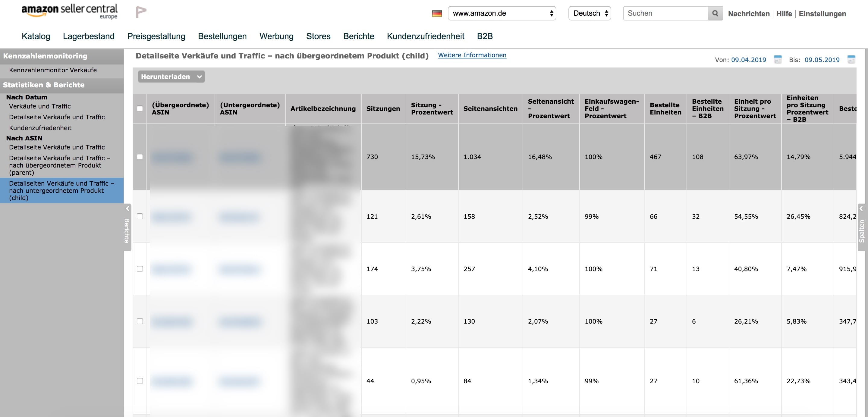Open the Stores menu
The height and width of the screenshot is (417, 868).
318,36
